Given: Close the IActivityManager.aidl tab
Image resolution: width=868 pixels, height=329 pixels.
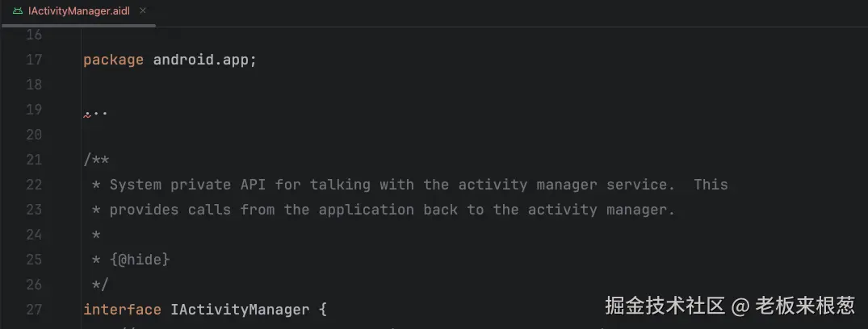Looking at the screenshot, I should pyautogui.click(x=143, y=11).
